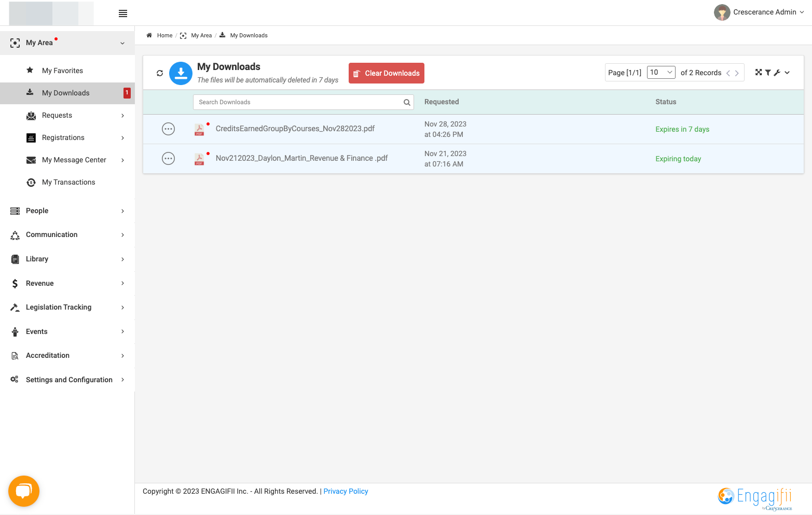
Task: Click the toolbar options chevron
Action: [x=787, y=73]
